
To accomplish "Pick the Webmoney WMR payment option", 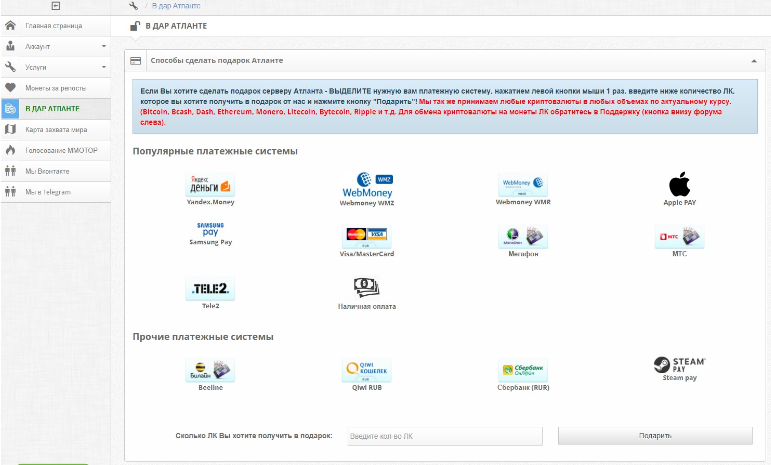I will [523, 185].
